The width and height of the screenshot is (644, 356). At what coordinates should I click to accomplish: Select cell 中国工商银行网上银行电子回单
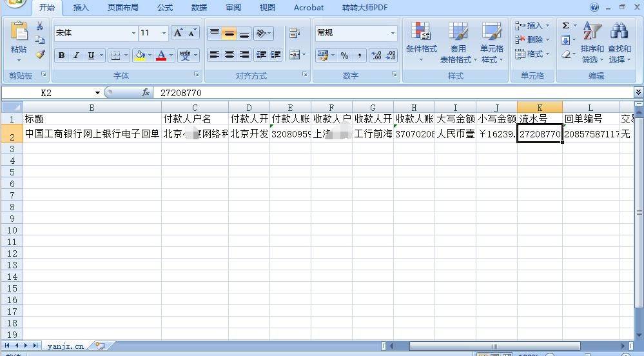(92, 133)
